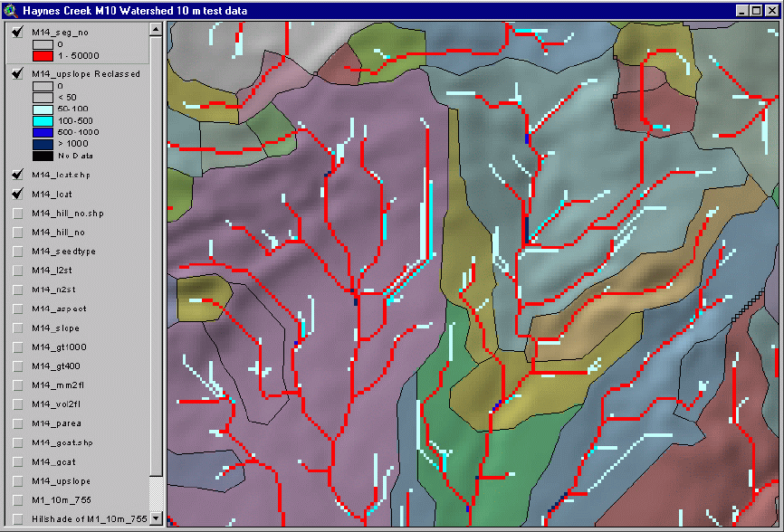Click the legend scrollbar up arrow

pos(156,30)
